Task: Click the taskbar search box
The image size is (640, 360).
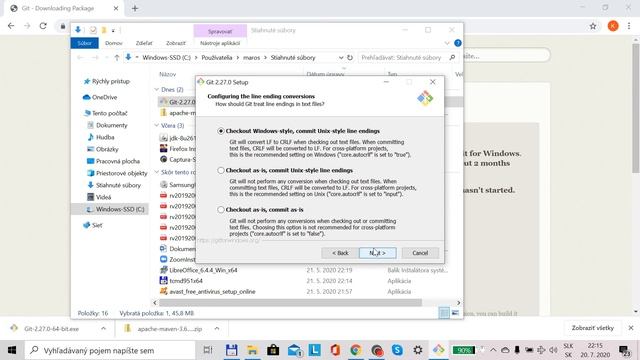Action: tap(110, 350)
